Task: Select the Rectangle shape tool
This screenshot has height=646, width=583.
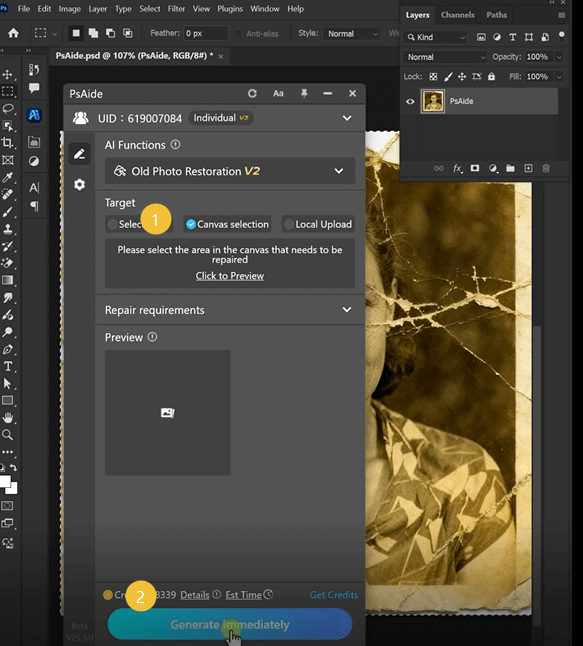Action: click(x=7, y=400)
